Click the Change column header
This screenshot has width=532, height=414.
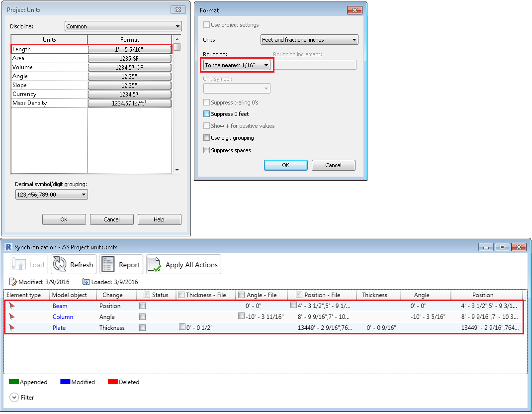[x=116, y=295]
